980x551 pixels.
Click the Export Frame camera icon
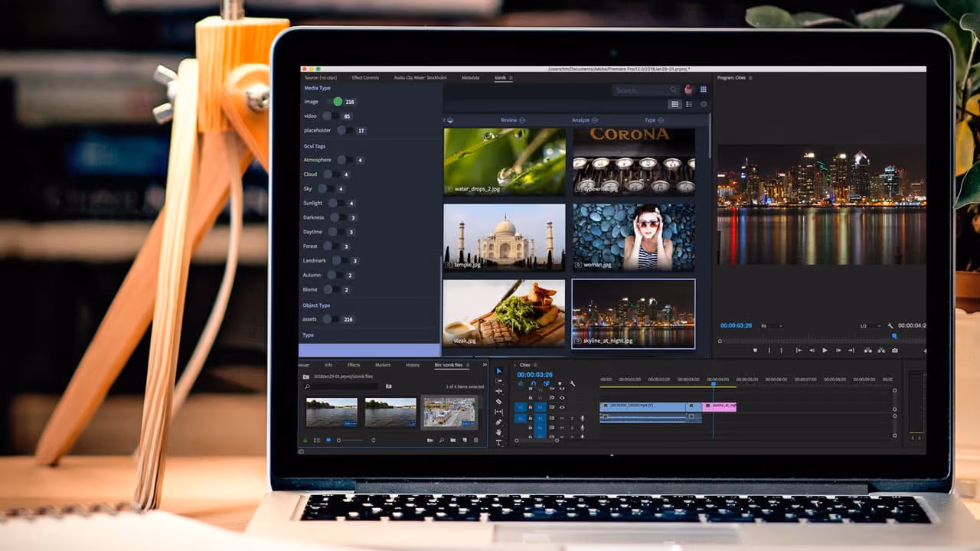coord(894,350)
